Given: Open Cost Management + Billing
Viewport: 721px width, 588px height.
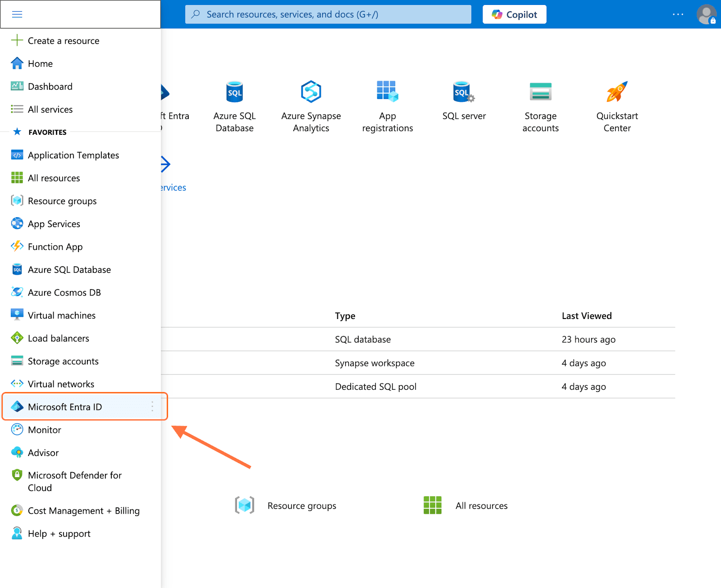Looking at the screenshot, I should pos(83,511).
